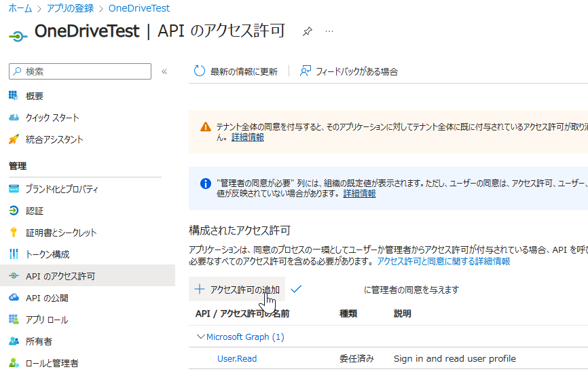The image size is (588, 378).
Task: Click the API / アクセス許可の名前 column header
Action: pos(242,313)
